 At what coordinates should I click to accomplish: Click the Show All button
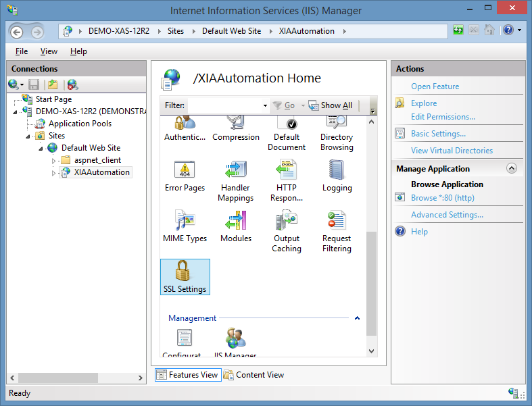331,105
